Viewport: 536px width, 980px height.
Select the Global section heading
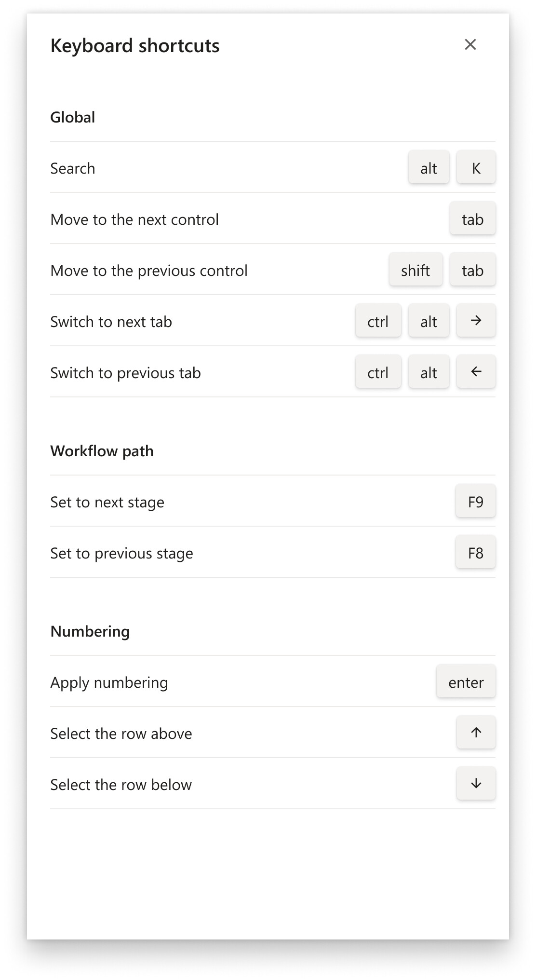73,117
